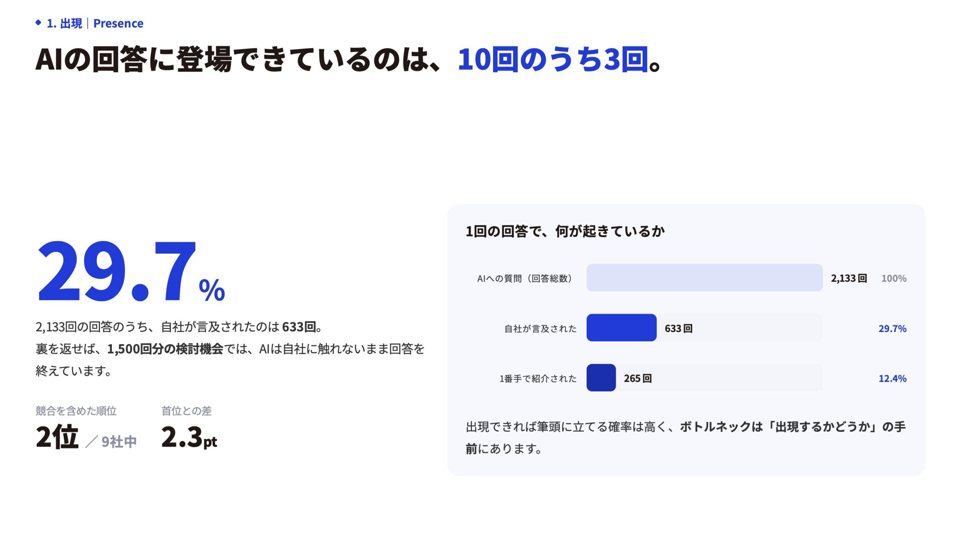Click the 2.3pt gap value

(189, 436)
